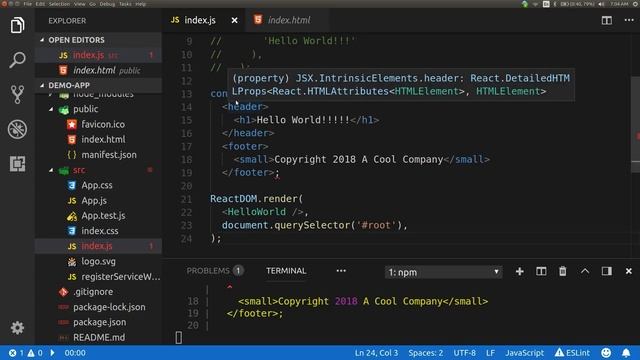640x360 pixels.
Task: Close the index.js editor tab
Action: click(x=234, y=20)
